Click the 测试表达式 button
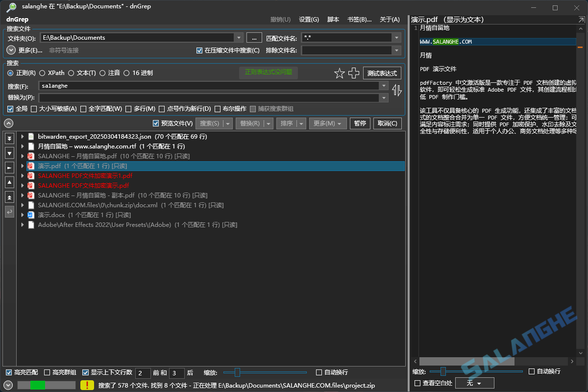 pos(382,73)
